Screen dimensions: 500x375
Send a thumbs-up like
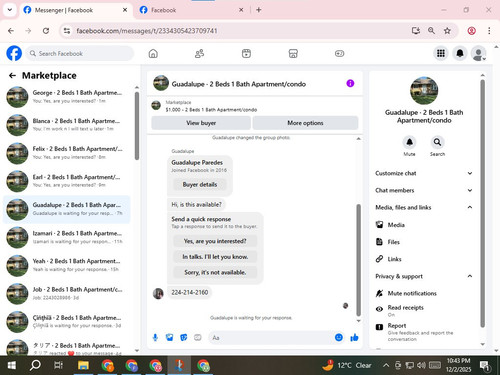point(354,338)
